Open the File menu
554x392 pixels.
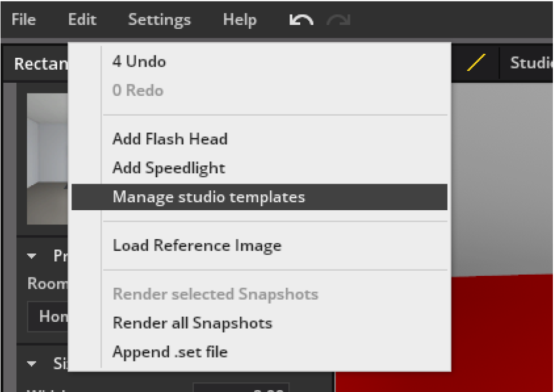pos(23,20)
